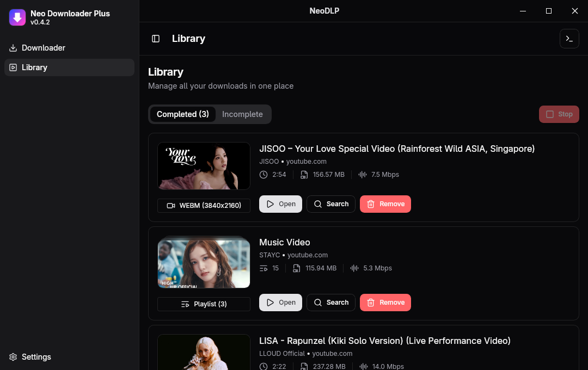
Task: Switch to the Incomplete tab
Action: (242, 114)
